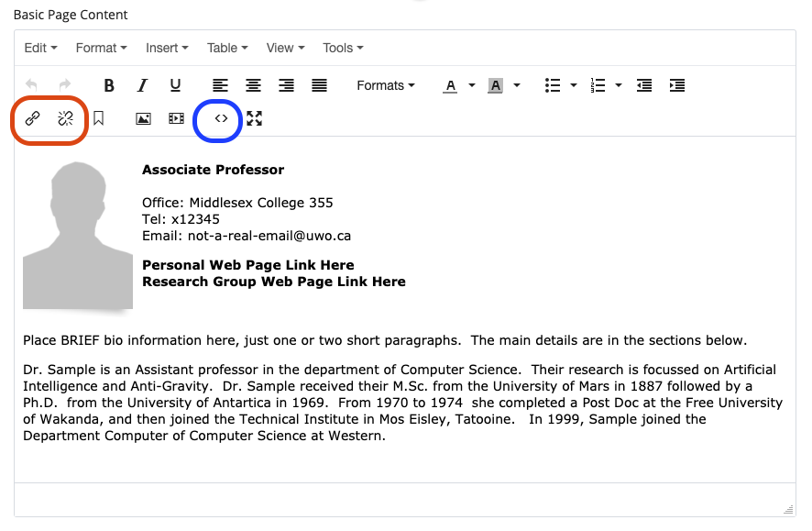The height and width of the screenshot is (531, 812).
Task: Open the text color picker arrow
Action: tap(472, 85)
